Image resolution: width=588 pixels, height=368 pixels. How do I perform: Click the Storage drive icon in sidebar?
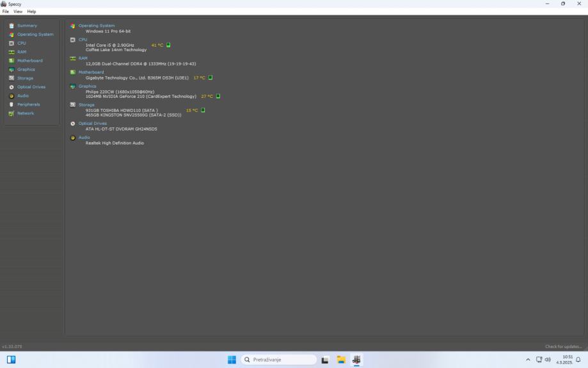[12, 78]
